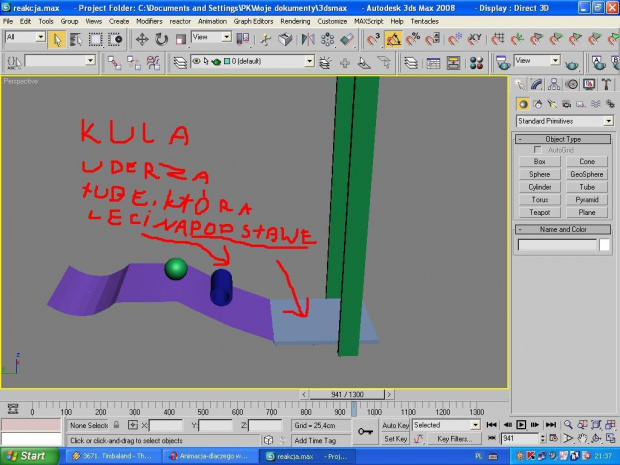Open the selection filter All dropdown
The height and width of the screenshot is (465, 620).
[25, 37]
